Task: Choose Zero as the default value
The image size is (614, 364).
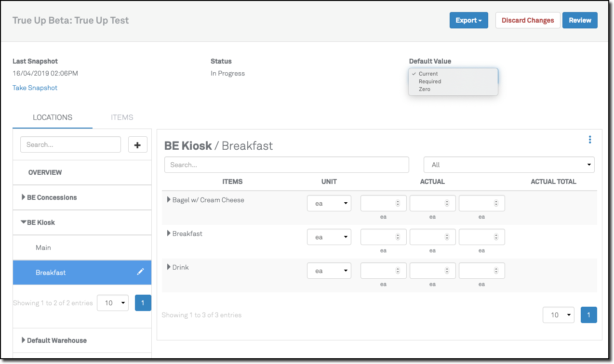Action: (425, 89)
